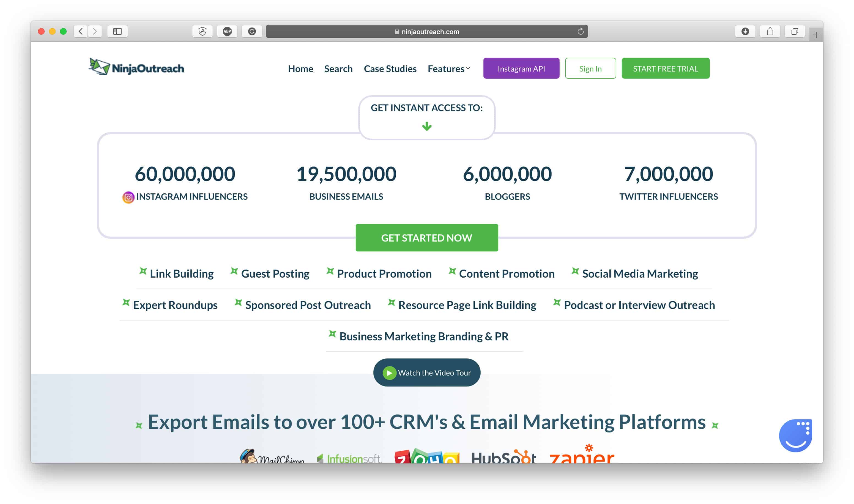Click the Expert Roundups item
This screenshot has width=854, height=504.
[x=170, y=305]
